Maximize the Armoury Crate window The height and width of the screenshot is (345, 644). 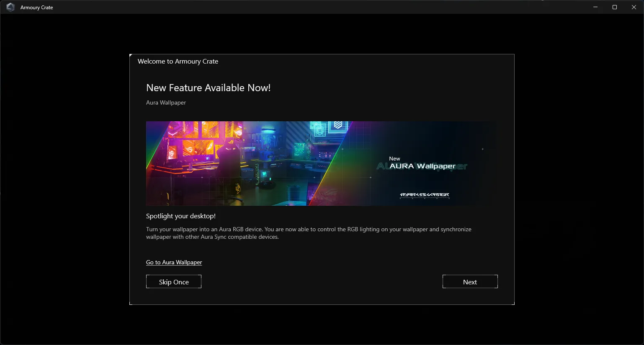click(615, 7)
